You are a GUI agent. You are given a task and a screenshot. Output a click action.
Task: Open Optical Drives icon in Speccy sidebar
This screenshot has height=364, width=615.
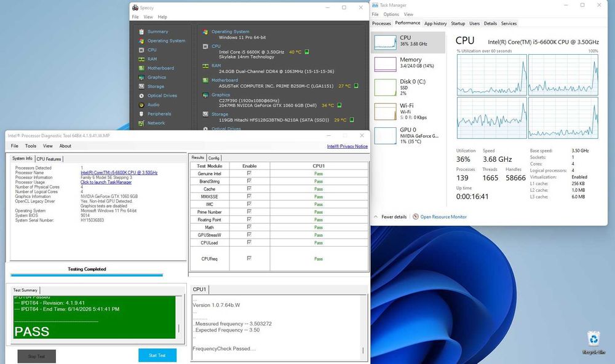coord(141,96)
